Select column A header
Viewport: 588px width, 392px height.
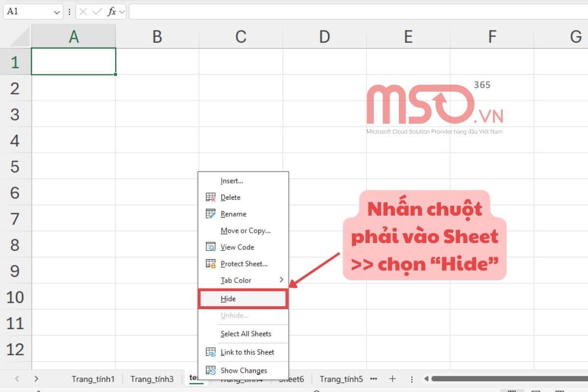[73, 36]
